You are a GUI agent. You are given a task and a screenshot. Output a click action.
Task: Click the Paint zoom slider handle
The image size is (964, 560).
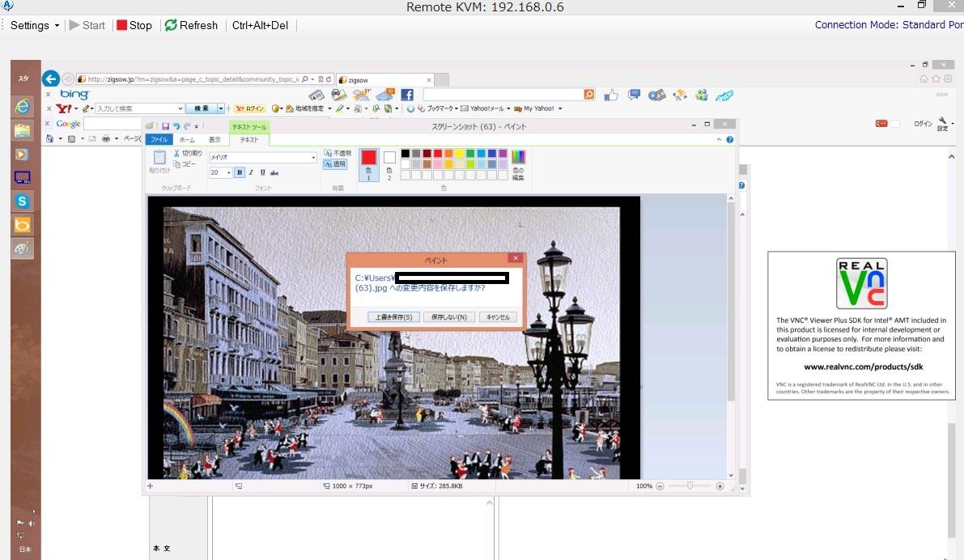[x=690, y=486]
